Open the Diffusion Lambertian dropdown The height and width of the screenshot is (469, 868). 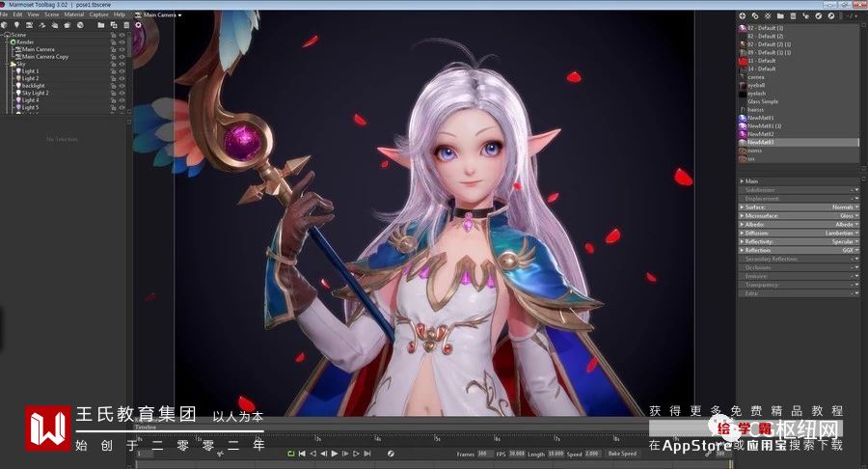[841, 234]
